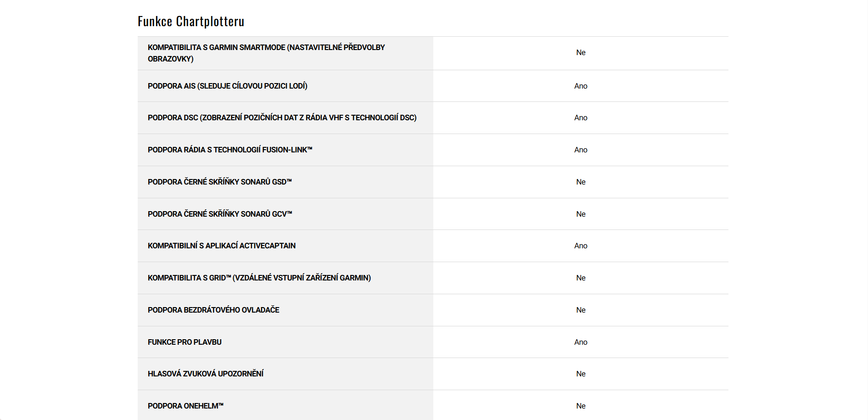Image resolution: width=868 pixels, height=420 pixels.
Task: Click the GCV sonar black box label
Action: (220, 214)
